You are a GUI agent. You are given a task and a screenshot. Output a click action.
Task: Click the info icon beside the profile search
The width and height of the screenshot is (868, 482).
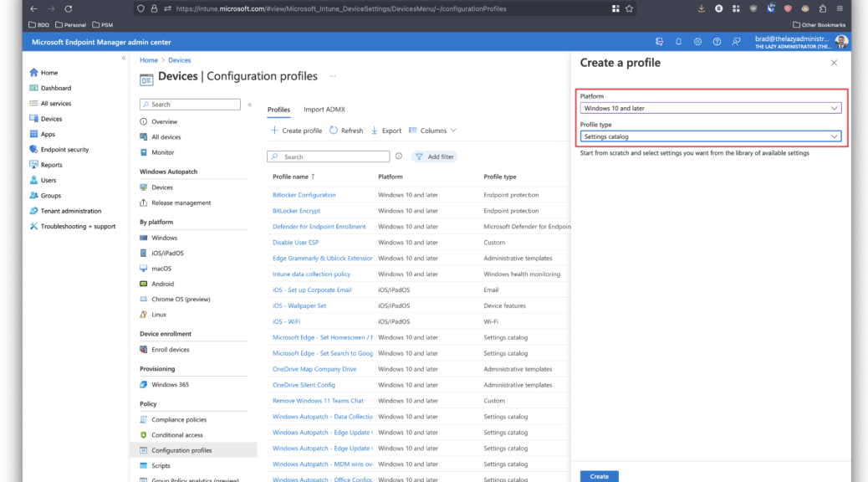tap(399, 156)
